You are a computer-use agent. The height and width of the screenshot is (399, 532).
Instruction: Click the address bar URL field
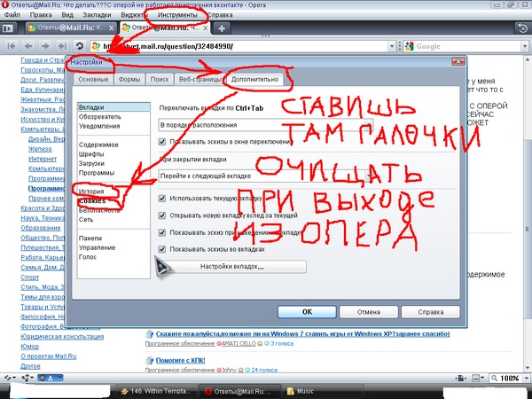click(x=244, y=46)
